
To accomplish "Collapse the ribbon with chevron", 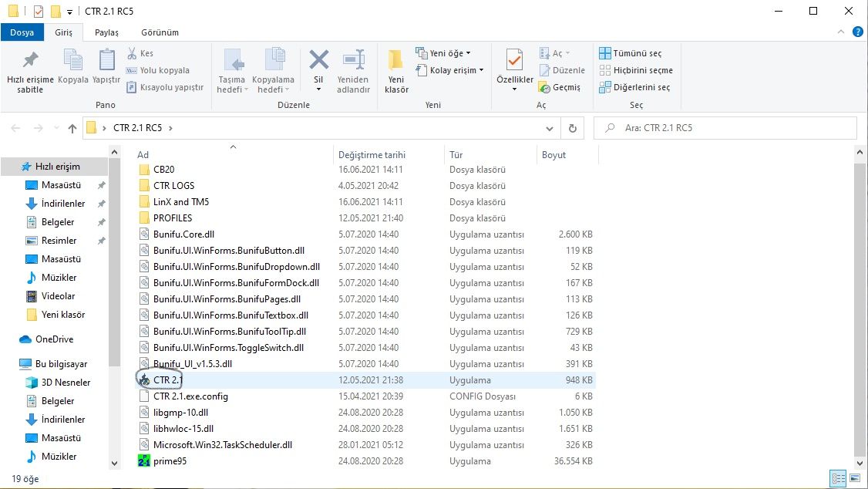I will tap(841, 32).
